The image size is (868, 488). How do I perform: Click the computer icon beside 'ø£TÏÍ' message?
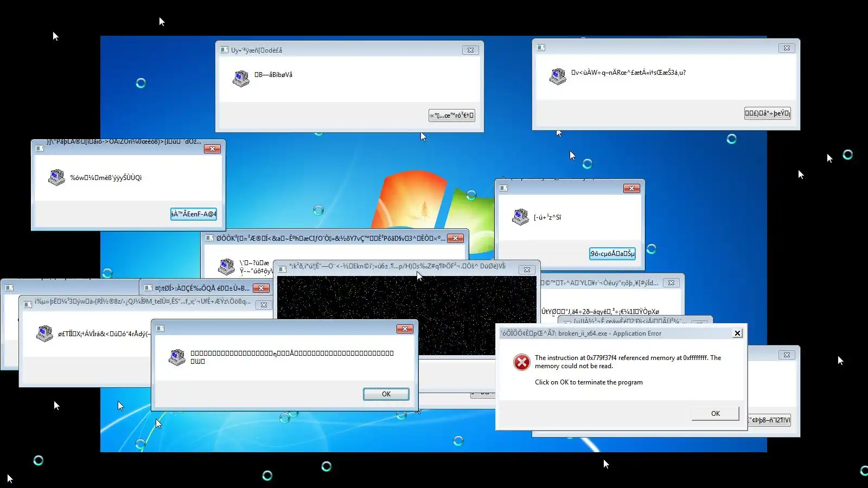pos(44,333)
